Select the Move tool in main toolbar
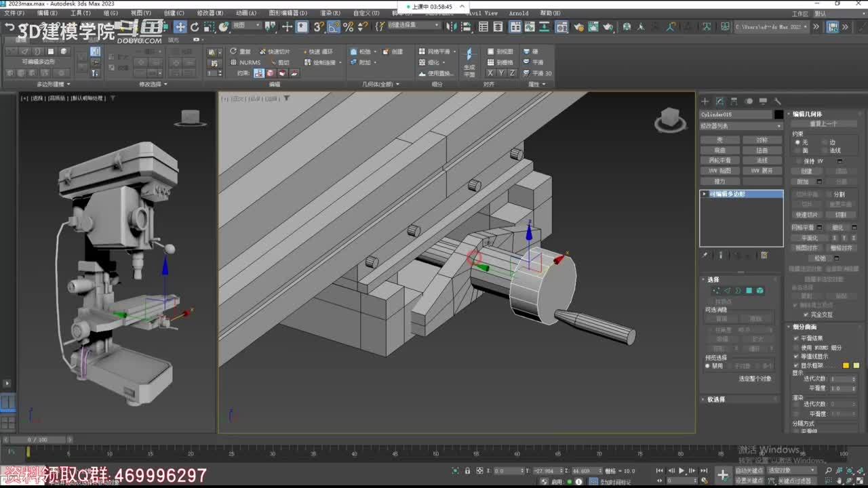Image resolution: width=868 pixels, height=488 pixels. tap(180, 27)
